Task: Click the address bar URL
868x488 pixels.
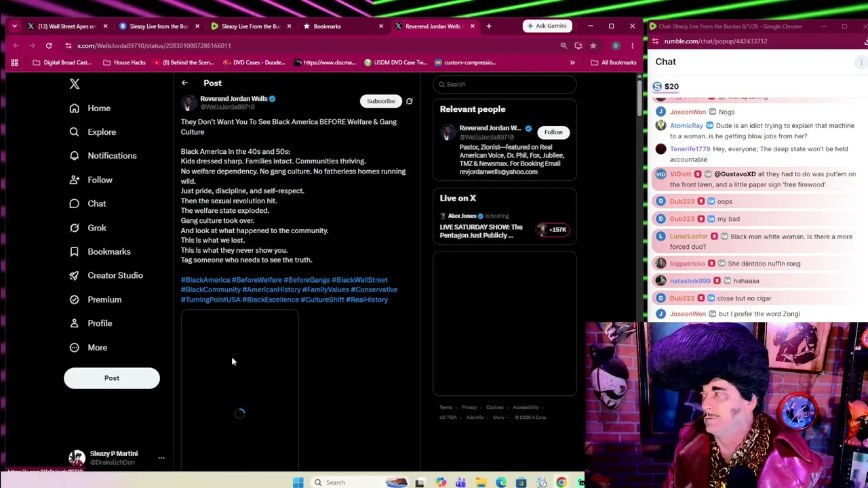Action: click(x=154, y=45)
